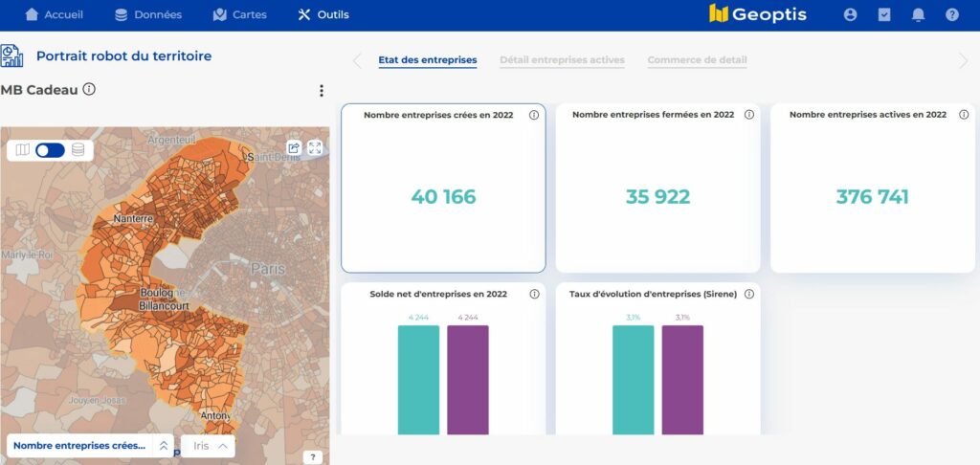Open the help question mark icon
This screenshot has height=465, width=980.
click(x=952, y=14)
